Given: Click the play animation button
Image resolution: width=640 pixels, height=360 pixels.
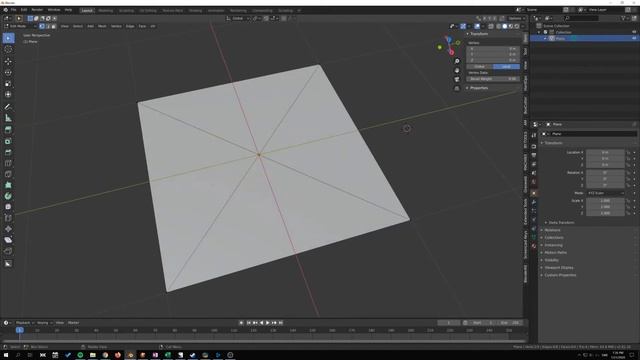Looking at the screenshot, I should coord(268,323).
